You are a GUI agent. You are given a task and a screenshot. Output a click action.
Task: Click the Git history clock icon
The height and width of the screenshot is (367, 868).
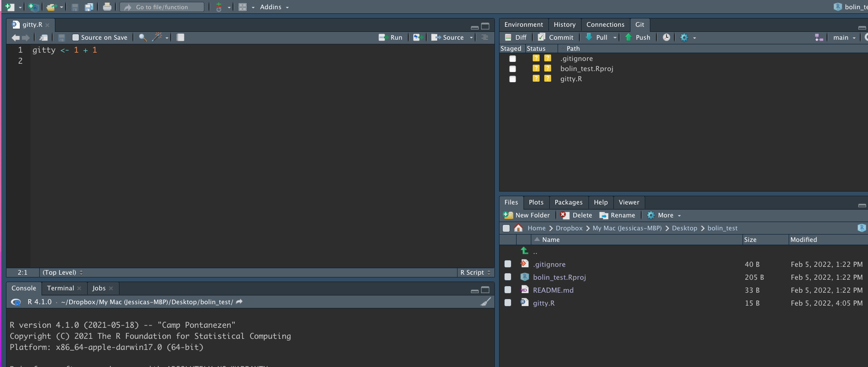666,37
